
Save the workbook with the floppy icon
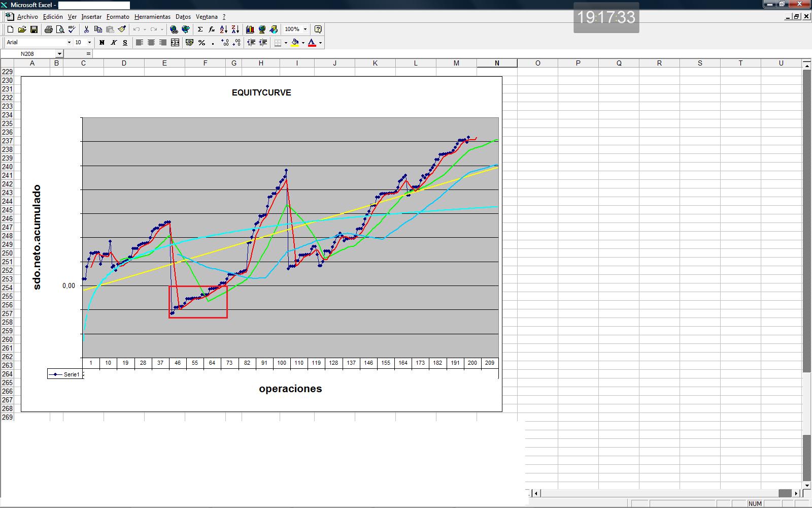click(x=34, y=29)
